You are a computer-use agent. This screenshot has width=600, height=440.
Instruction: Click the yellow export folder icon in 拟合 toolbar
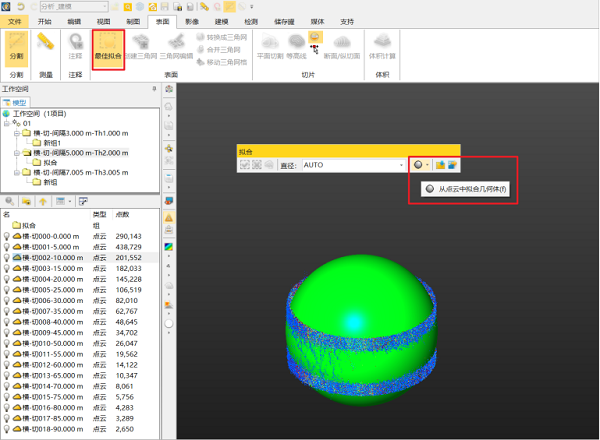click(x=440, y=165)
